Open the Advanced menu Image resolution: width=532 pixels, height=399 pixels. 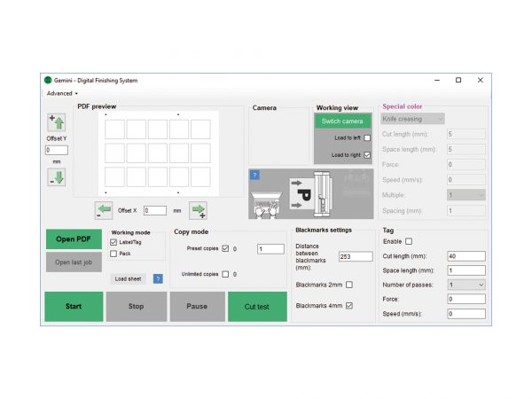point(62,93)
